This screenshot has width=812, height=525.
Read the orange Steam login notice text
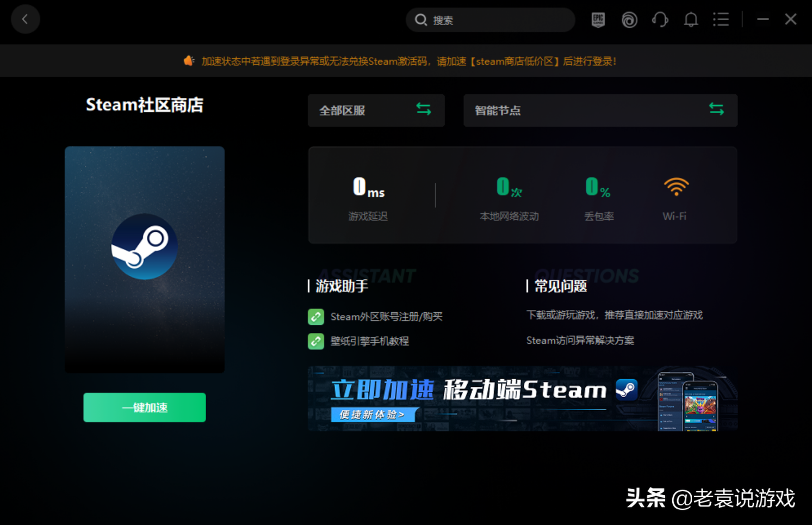coord(409,61)
